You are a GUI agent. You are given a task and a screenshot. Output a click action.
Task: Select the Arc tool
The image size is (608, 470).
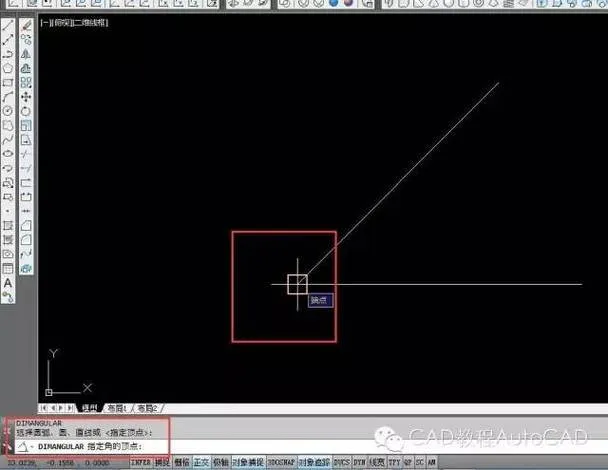[x=8, y=97]
